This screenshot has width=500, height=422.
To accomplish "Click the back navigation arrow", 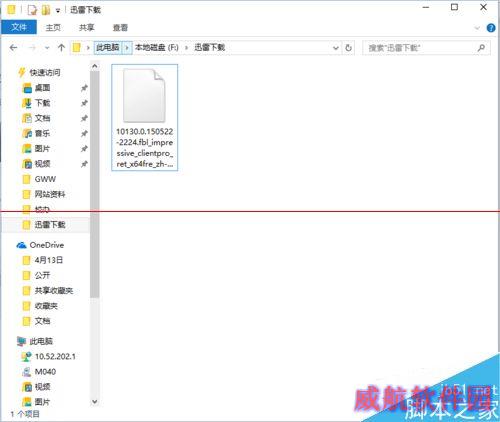I will pyautogui.click(x=13, y=48).
